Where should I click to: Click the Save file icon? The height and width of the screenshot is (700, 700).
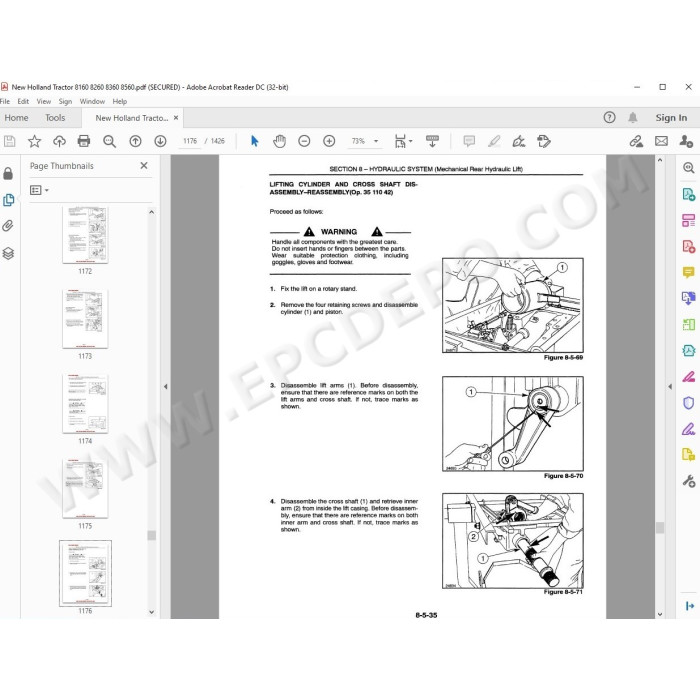tap(9, 142)
